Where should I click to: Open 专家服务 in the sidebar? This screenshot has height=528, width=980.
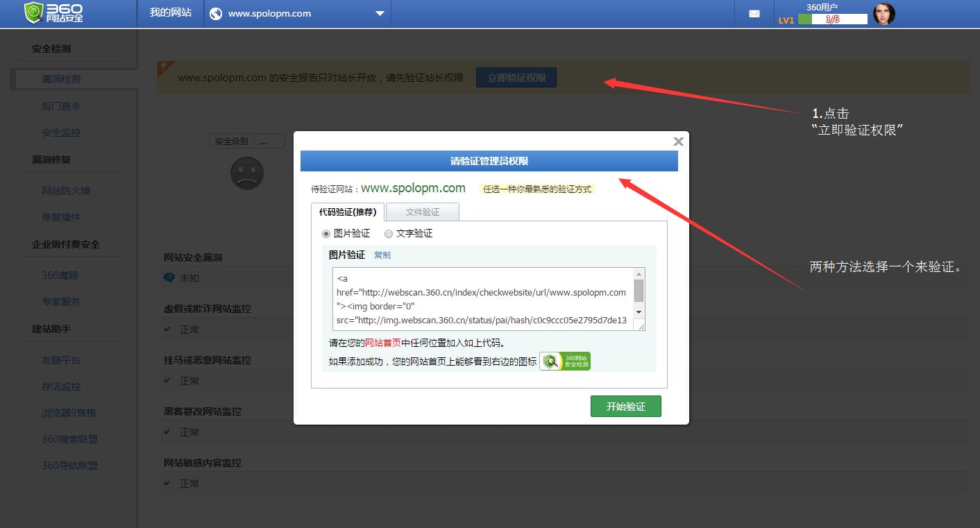click(x=61, y=302)
